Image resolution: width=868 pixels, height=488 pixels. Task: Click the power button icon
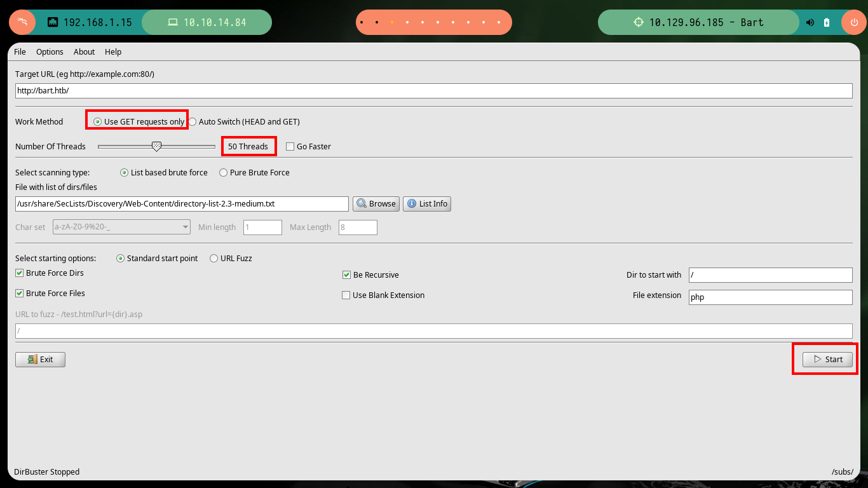click(x=853, y=22)
